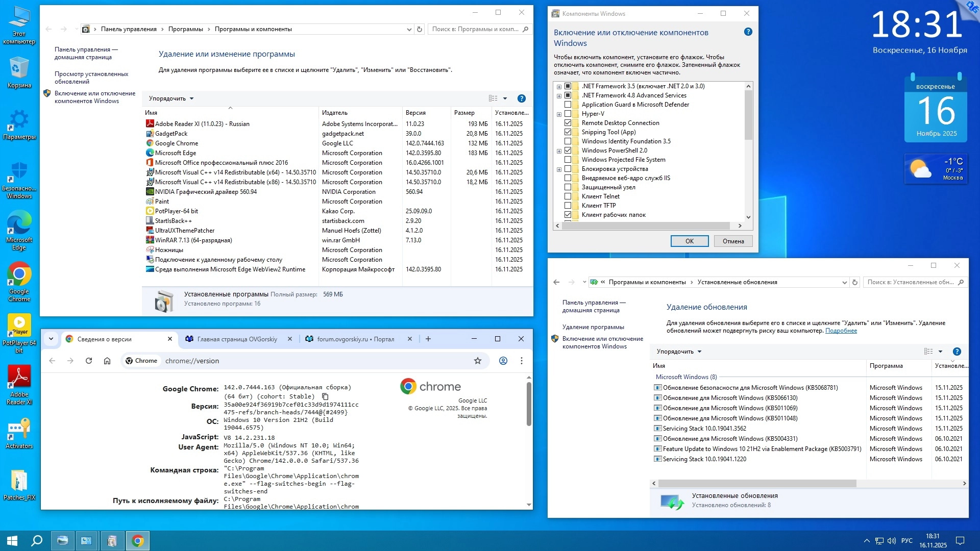Open Chrome's three-dot menu
Screen dimensions: 980x551
pos(521,361)
